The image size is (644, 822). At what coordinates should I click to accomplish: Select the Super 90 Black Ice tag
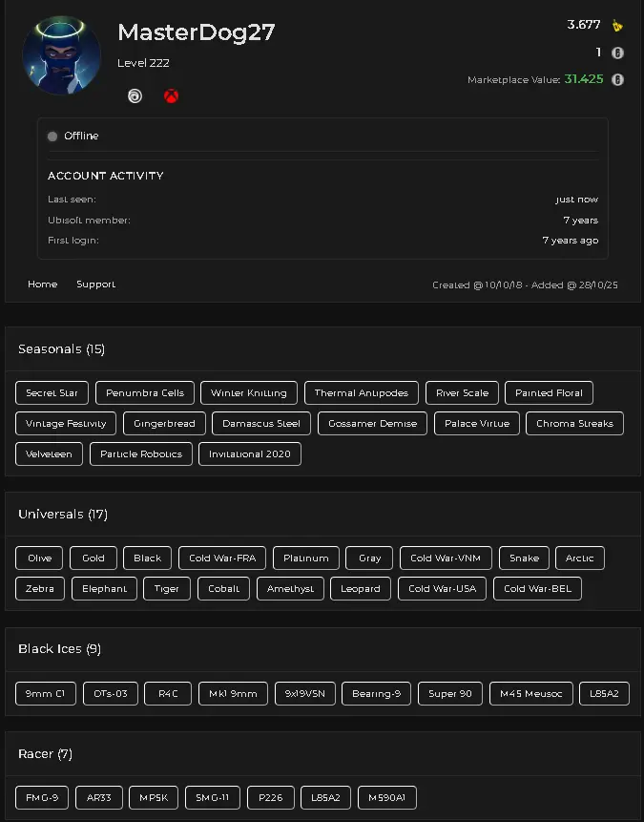pos(450,693)
